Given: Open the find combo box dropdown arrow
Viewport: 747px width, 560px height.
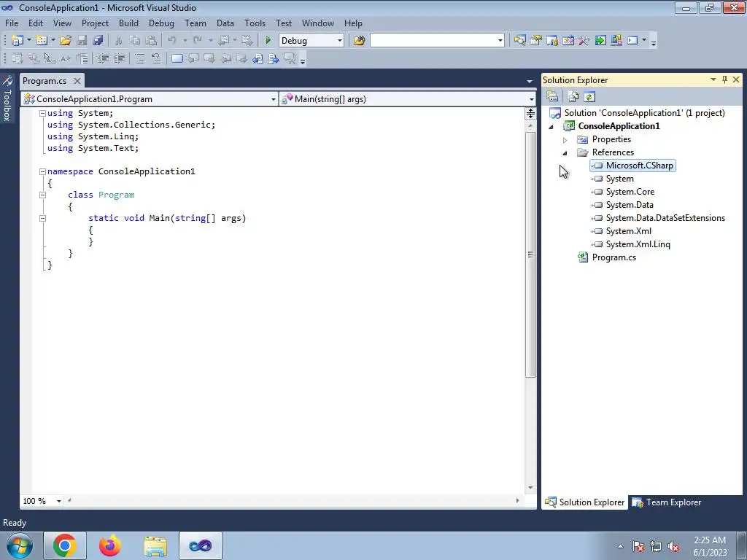Looking at the screenshot, I should click(500, 41).
